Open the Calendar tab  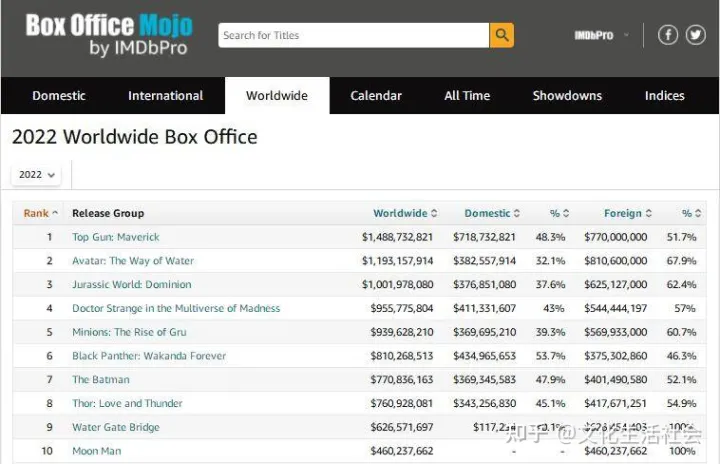click(376, 96)
